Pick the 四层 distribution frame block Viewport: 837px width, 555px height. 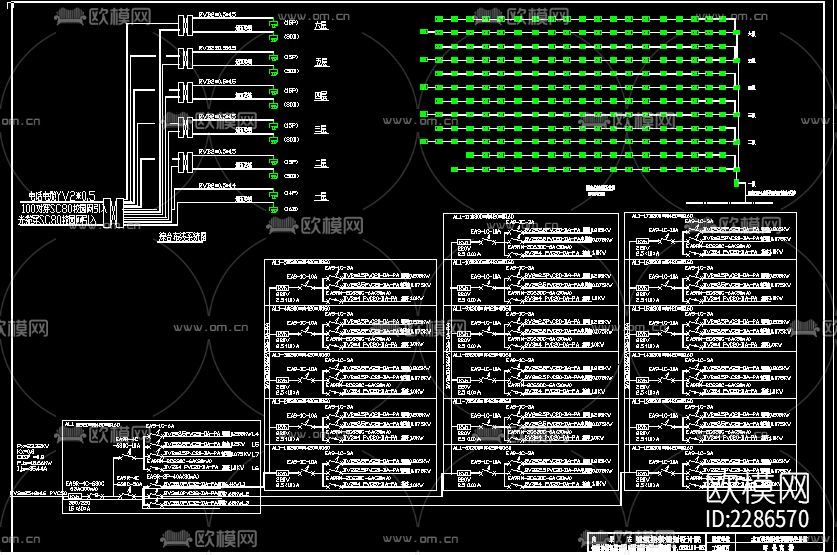click(x=185, y=92)
